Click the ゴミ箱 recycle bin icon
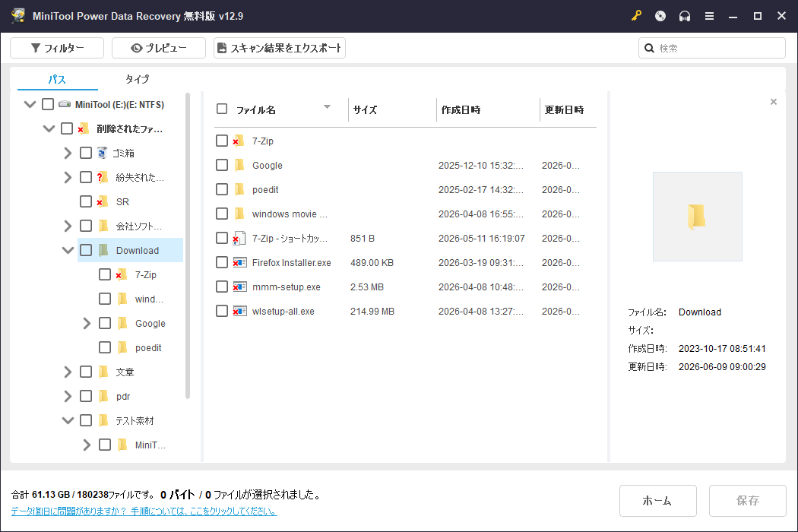798x532 pixels. (103, 153)
